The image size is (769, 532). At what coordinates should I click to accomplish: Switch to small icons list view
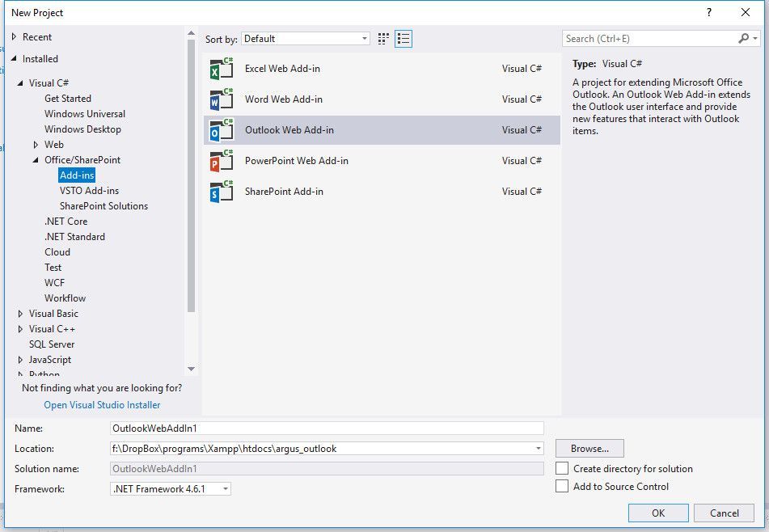[404, 39]
